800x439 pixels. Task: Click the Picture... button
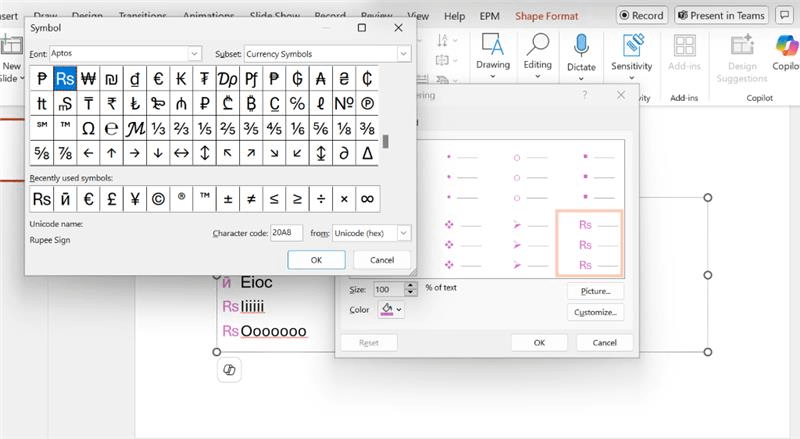[595, 291]
